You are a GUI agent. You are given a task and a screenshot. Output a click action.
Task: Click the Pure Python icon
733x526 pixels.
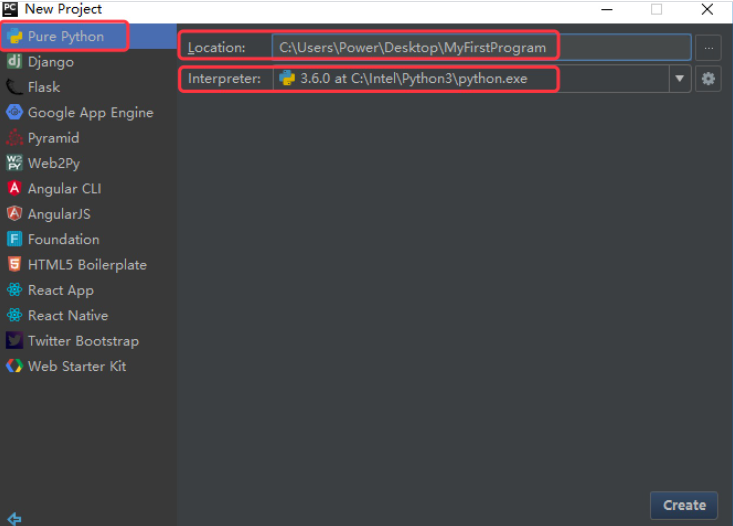[x=14, y=36]
